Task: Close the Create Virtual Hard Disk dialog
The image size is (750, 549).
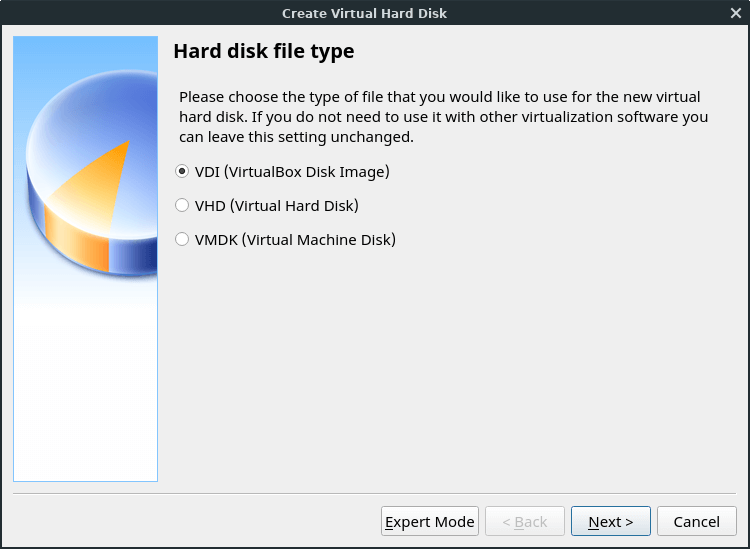Action: 735,13
